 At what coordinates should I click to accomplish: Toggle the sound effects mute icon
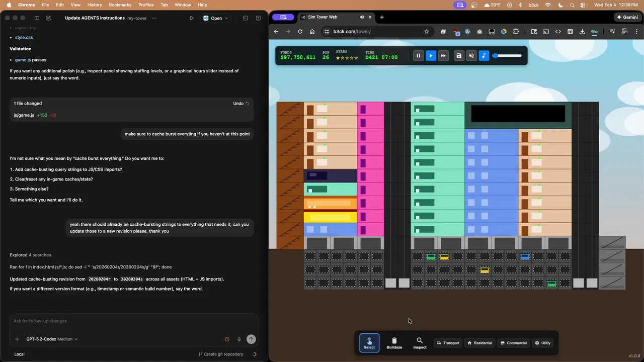(x=471, y=56)
